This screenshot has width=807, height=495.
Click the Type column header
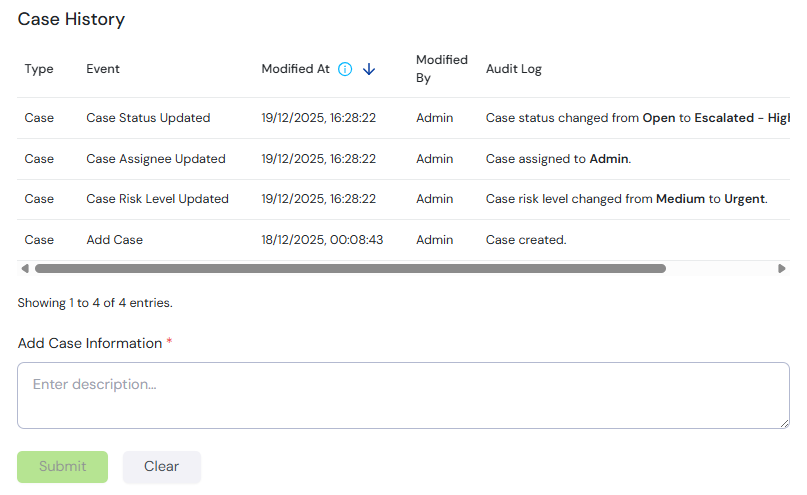[39, 69]
